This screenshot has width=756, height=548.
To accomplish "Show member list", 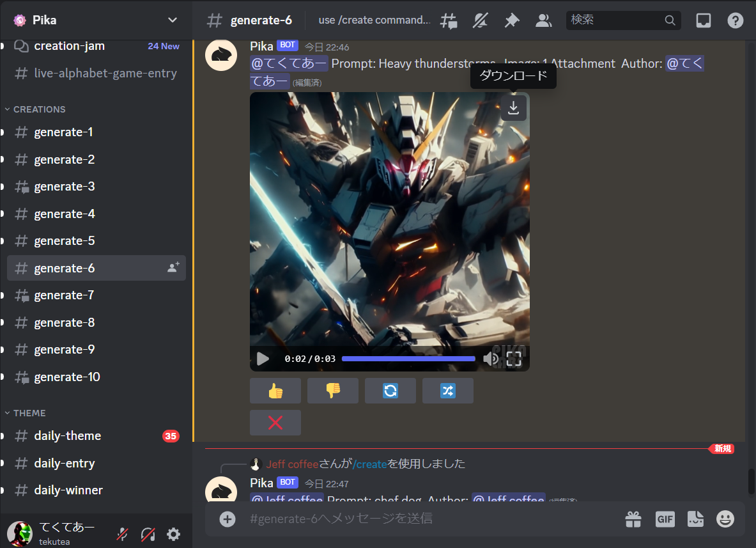I will [x=543, y=20].
